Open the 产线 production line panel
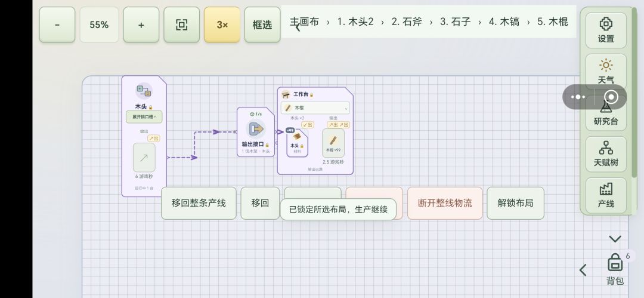The image size is (644, 298). point(606,195)
